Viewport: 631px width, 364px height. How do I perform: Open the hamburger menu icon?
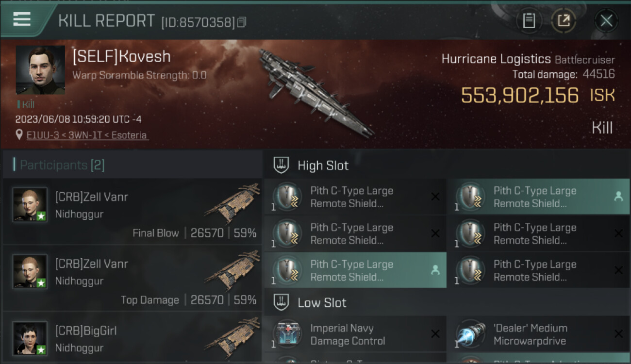click(22, 19)
